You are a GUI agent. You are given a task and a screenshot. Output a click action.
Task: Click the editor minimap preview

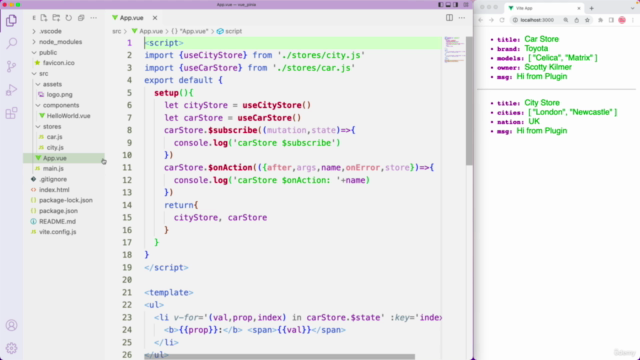454,50
